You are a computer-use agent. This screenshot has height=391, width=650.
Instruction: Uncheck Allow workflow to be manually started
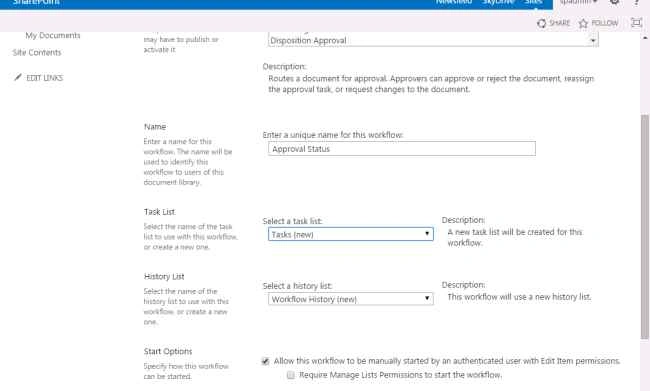point(265,361)
